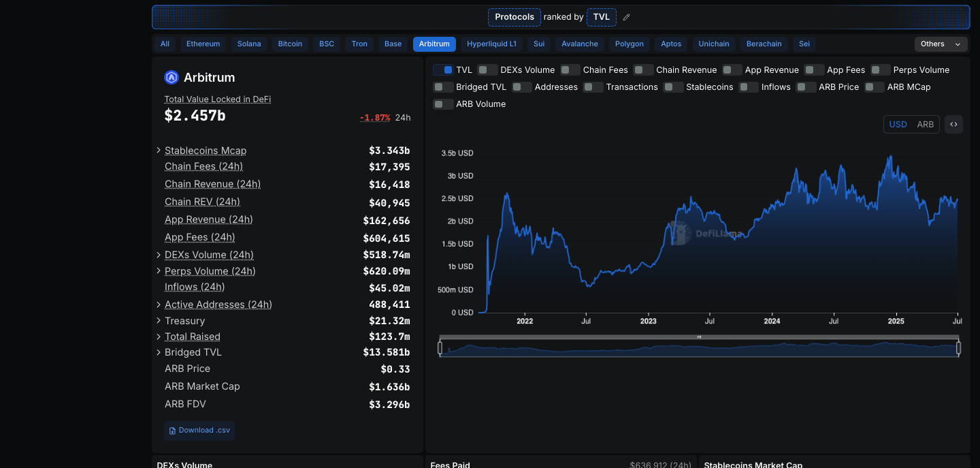Image resolution: width=980 pixels, height=468 pixels.
Task: Click the Protocols selector button
Action: coord(514,17)
